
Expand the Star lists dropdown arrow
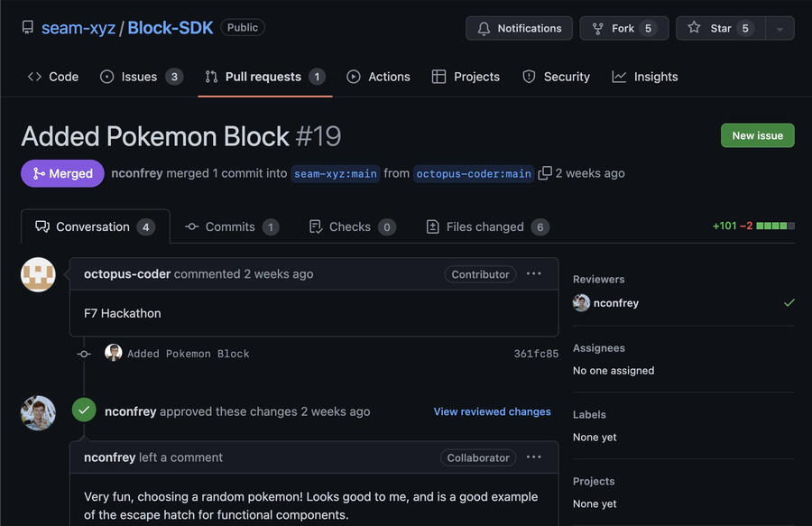coord(780,28)
